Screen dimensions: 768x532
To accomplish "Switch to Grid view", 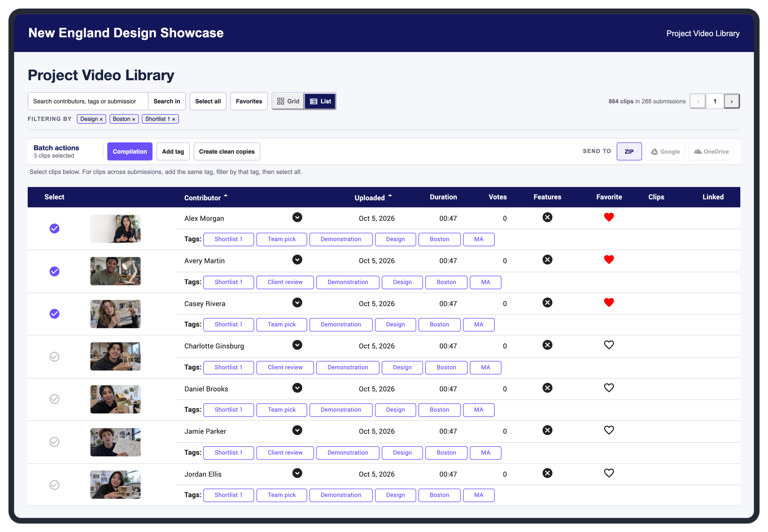I will tap(288, 101).
